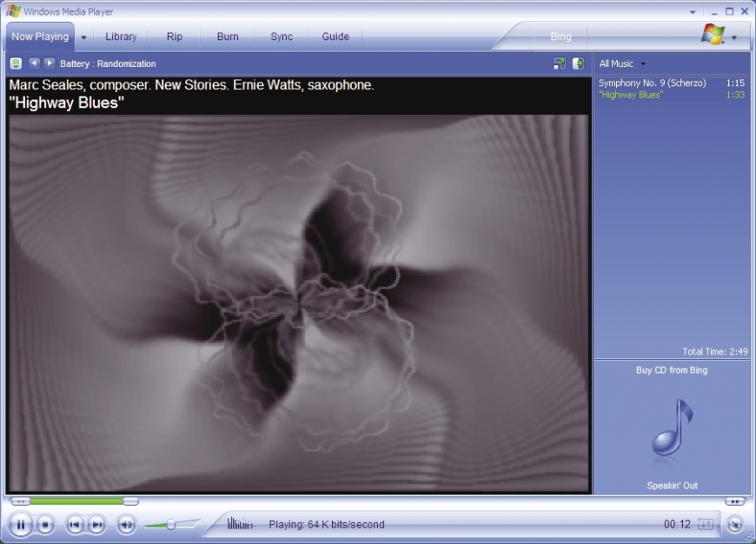Click the volume slider knob

tap(170, 525)
